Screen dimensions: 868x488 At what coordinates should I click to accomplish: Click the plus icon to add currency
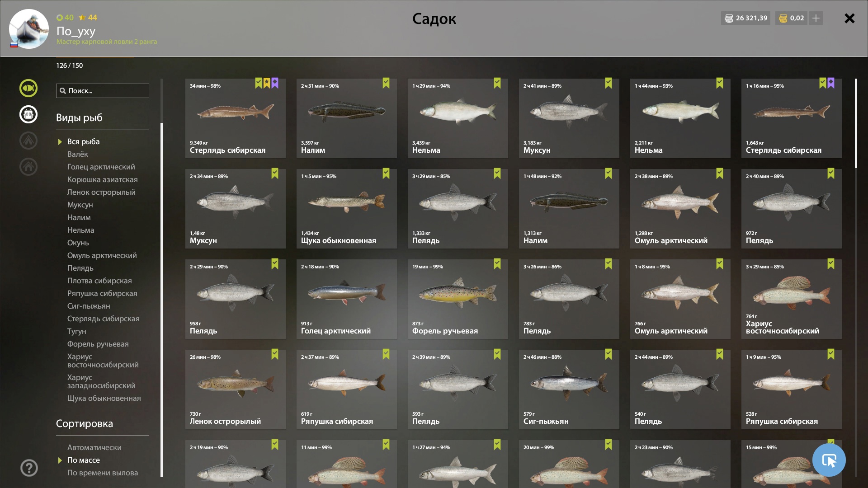click(816, 18)
